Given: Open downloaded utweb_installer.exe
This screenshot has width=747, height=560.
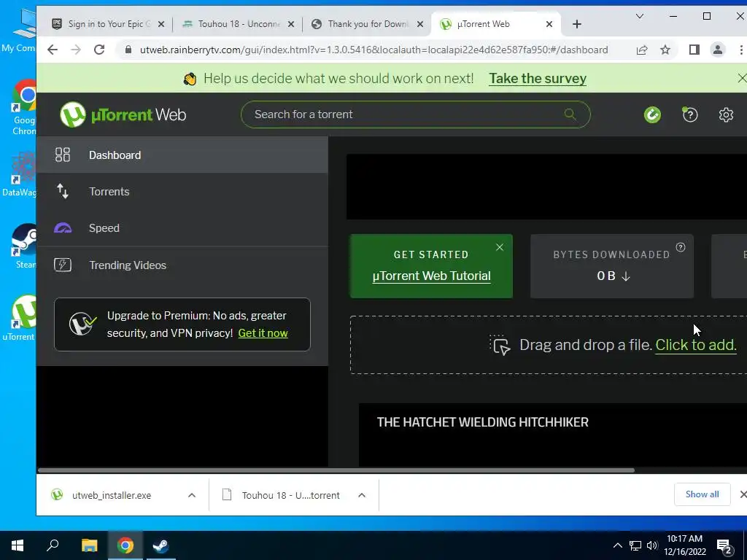Looking at the screenshot, I should 112,495.
